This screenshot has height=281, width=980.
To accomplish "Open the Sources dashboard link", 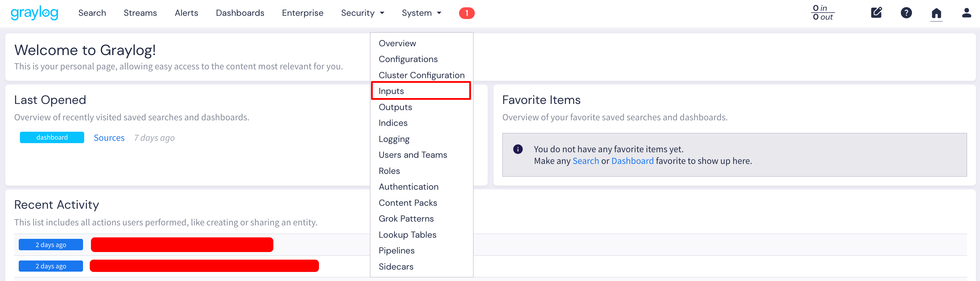I will click(109, 138).
